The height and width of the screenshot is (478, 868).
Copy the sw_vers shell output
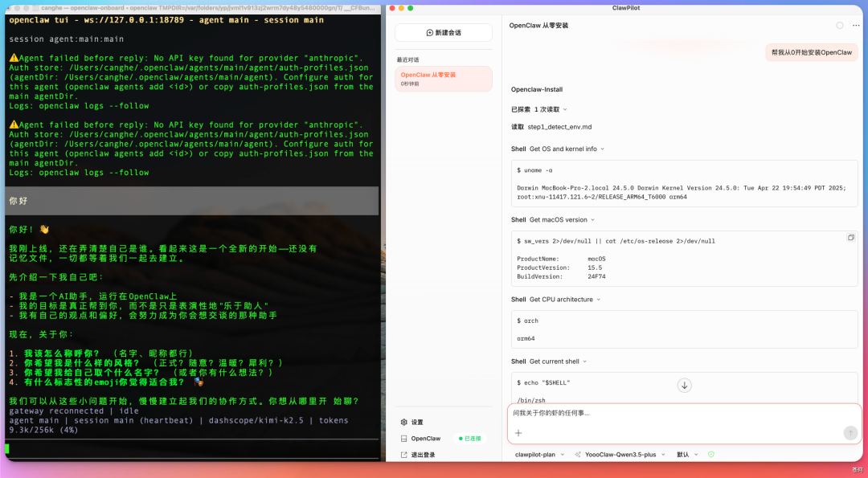tap(851, 237)
